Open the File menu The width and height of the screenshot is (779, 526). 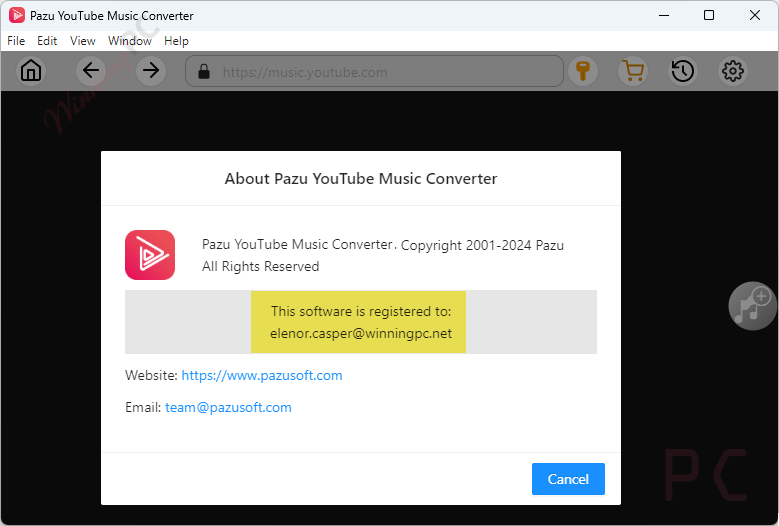pyautogui.click(x=16, y=41)
